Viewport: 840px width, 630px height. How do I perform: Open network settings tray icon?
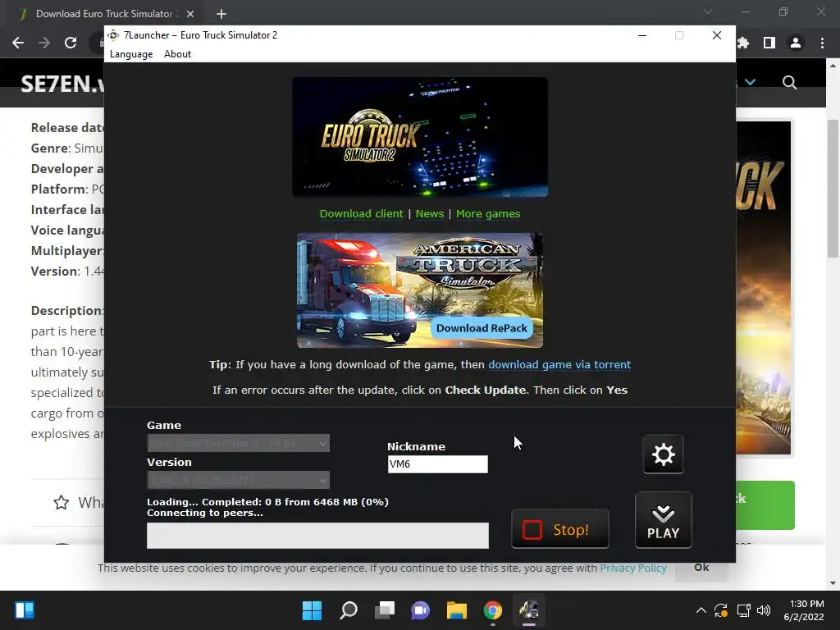(743, 610)
